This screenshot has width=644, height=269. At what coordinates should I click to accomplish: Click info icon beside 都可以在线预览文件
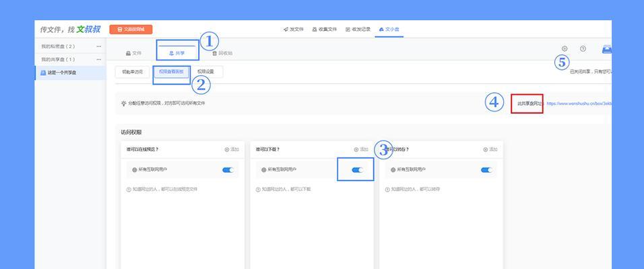pyautogui.click(x=129, y=190)
